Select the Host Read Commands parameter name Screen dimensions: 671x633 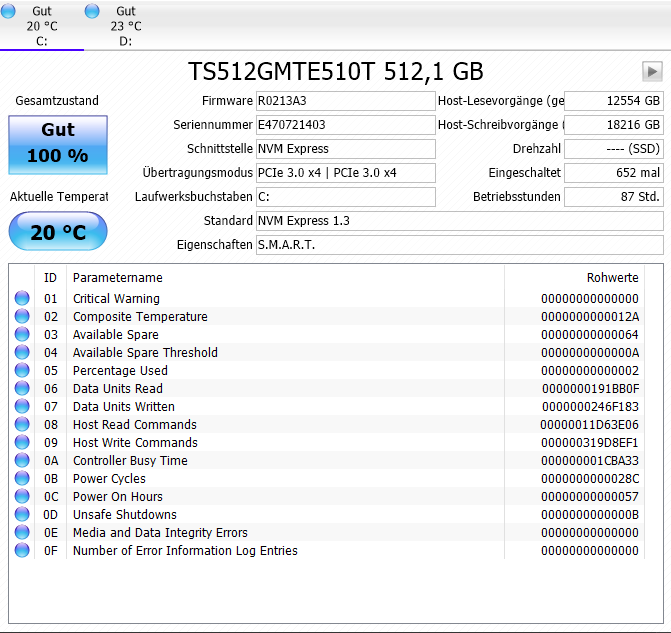pyautogui.click(x=135, y=425)
